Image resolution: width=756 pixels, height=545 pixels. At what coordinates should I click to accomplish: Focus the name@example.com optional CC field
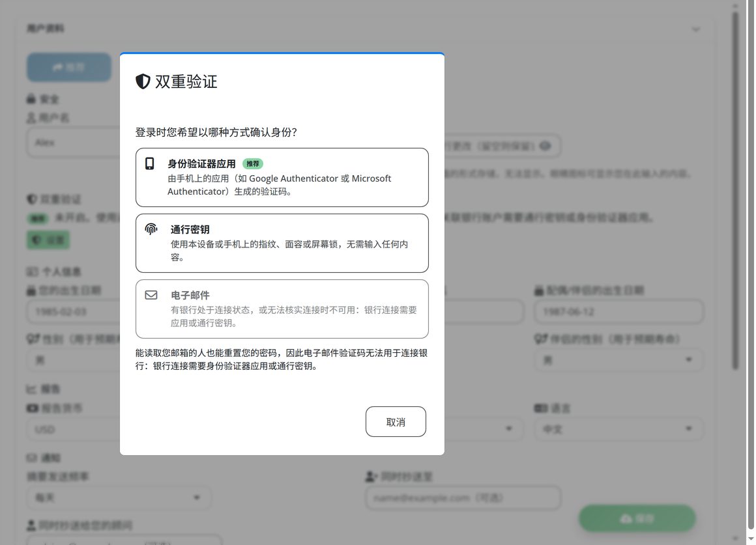pos(463,497)
